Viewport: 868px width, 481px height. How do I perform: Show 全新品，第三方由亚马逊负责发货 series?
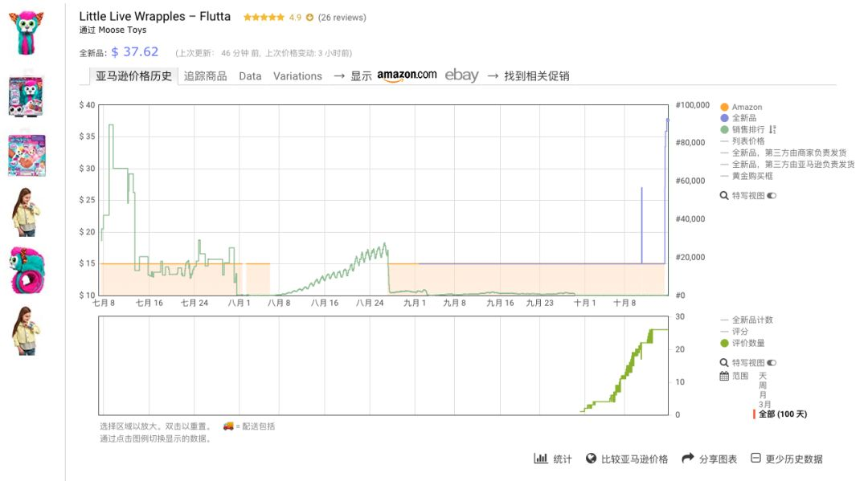coord(787,164)
